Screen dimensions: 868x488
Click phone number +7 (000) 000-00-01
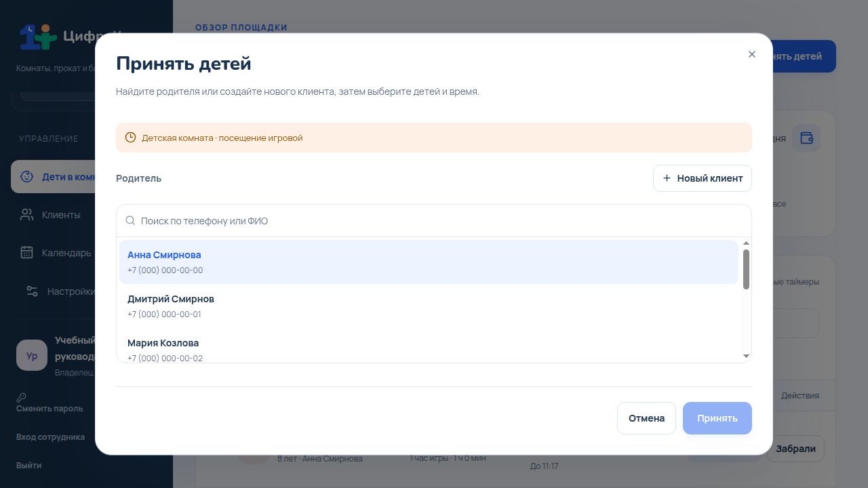pos(164,314)
